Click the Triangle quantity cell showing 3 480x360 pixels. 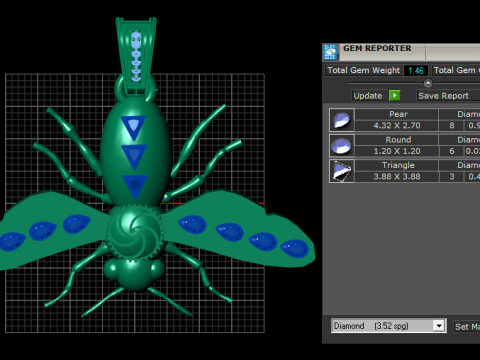(451, 177)
